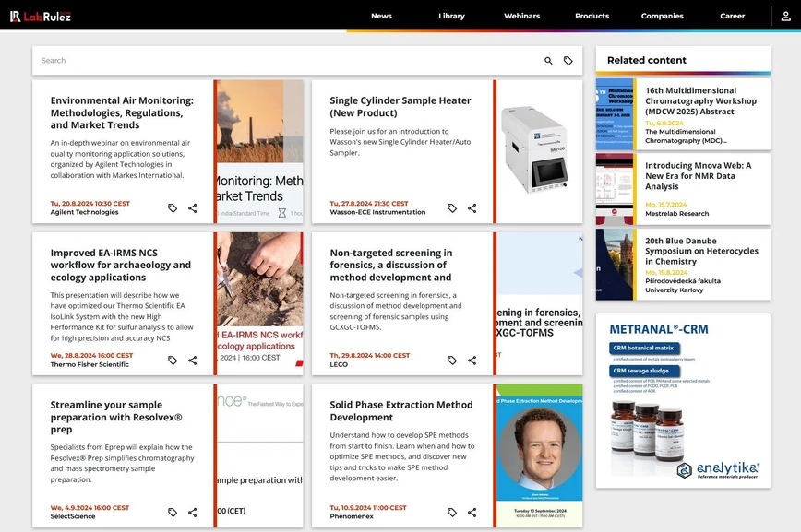Click the archaeology soil digging thumbnail

pyautogui.click(x=260, y=303)
